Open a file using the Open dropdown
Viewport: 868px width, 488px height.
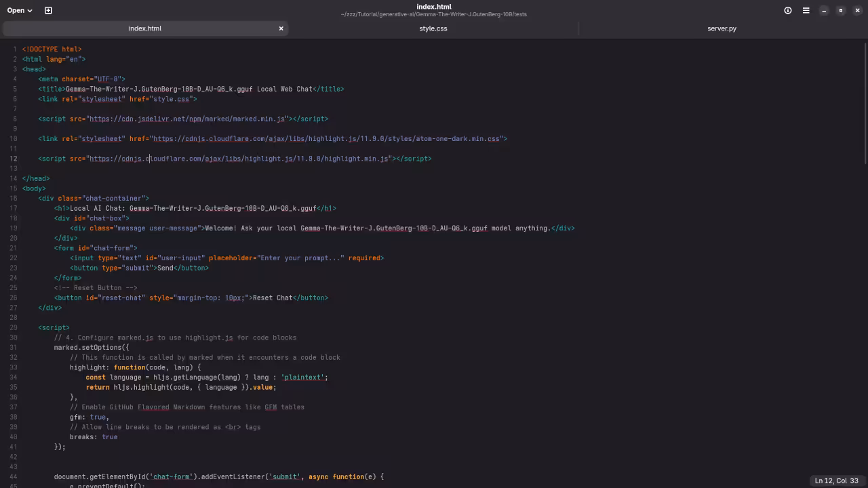click(17, 10)
